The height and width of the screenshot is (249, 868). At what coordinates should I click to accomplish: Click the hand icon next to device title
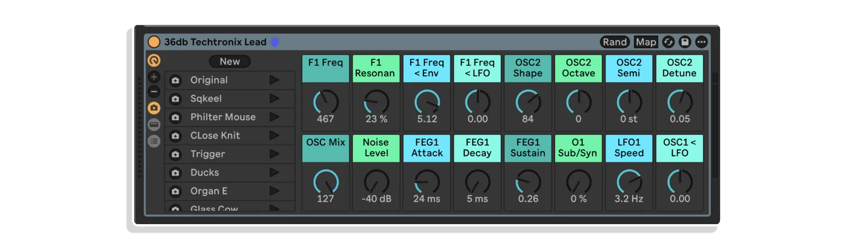pyautogui.click(x=274, y=42)
